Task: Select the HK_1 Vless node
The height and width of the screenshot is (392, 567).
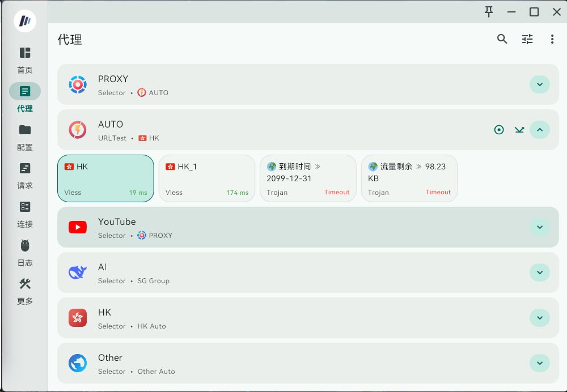Action: coord(207,178)
